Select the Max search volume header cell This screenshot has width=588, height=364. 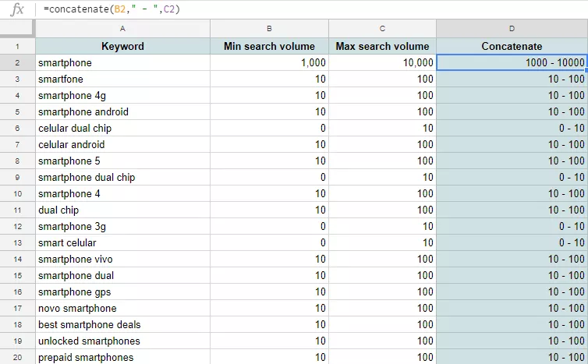click(x=382, y=46)
